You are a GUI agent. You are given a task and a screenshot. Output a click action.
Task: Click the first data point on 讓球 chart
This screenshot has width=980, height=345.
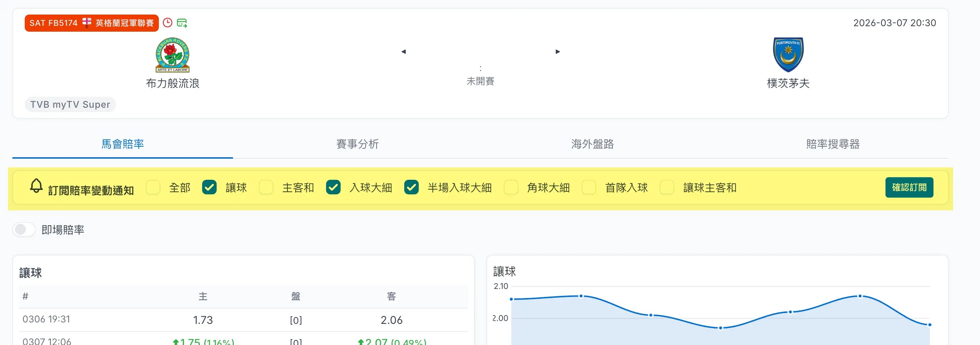(511, 299)
